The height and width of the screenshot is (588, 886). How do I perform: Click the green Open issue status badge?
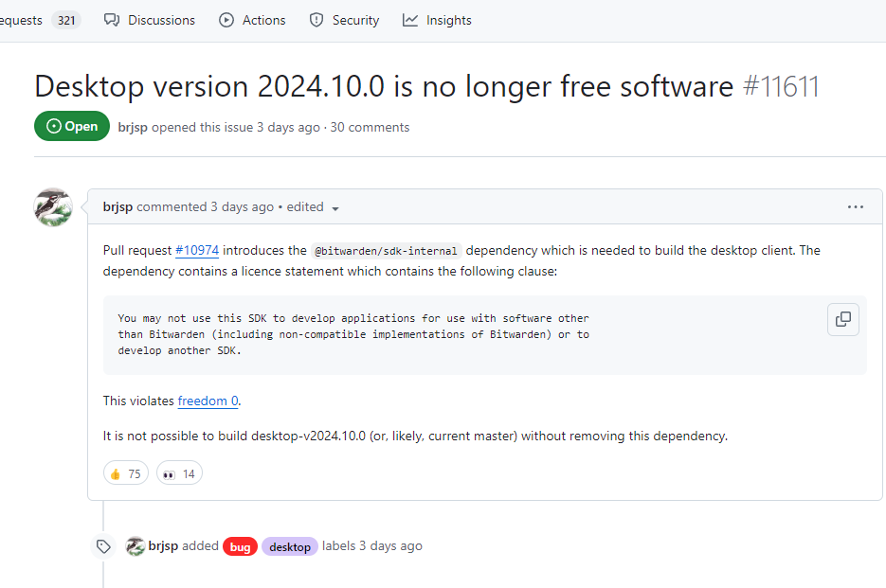(72, 126)
